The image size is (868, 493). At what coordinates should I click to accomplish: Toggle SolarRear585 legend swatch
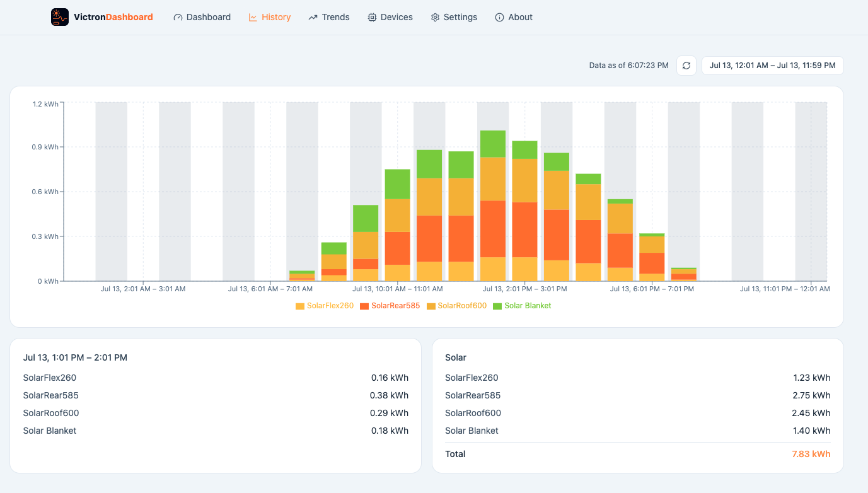click(364, 306)
